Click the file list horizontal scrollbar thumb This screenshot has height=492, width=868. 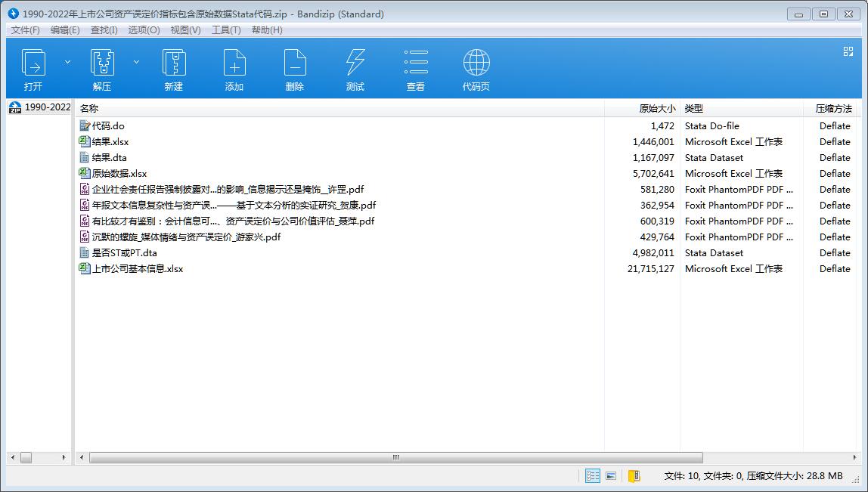click(396, 458)
